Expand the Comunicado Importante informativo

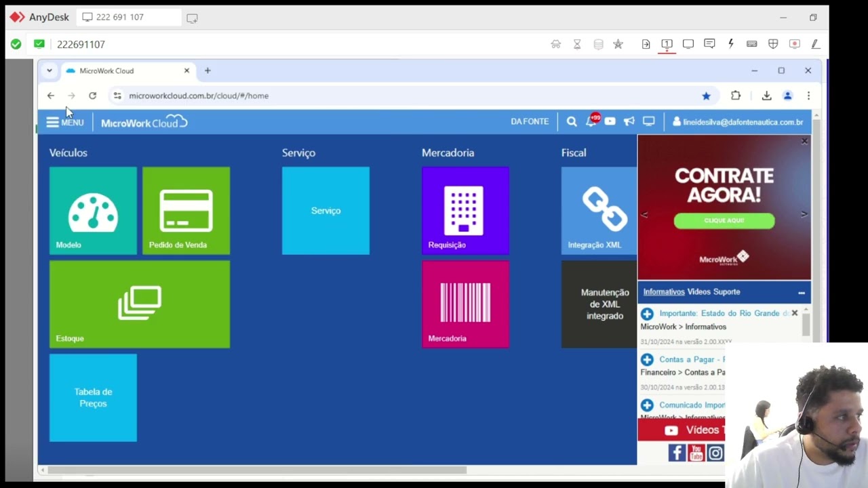[647, 405]
